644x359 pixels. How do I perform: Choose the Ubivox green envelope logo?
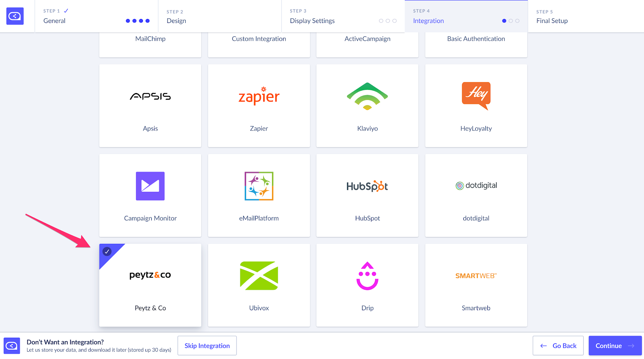click(x=259, y=276)
